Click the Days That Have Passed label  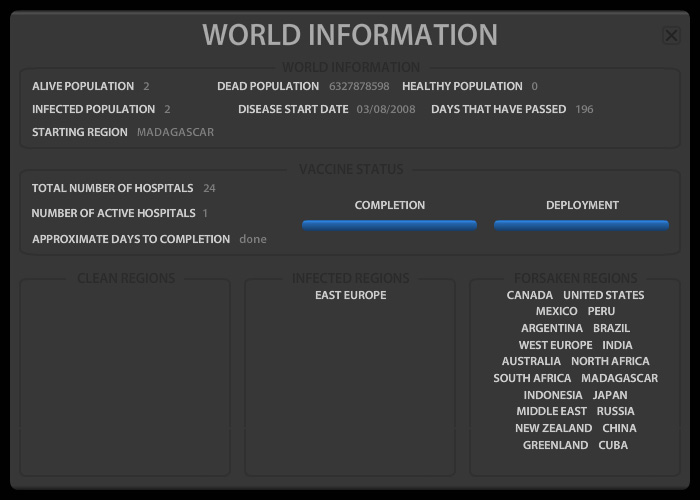[x=498, y=109]
